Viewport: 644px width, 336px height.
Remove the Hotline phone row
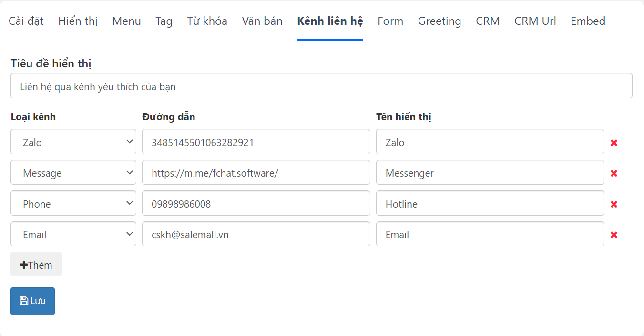614,204
